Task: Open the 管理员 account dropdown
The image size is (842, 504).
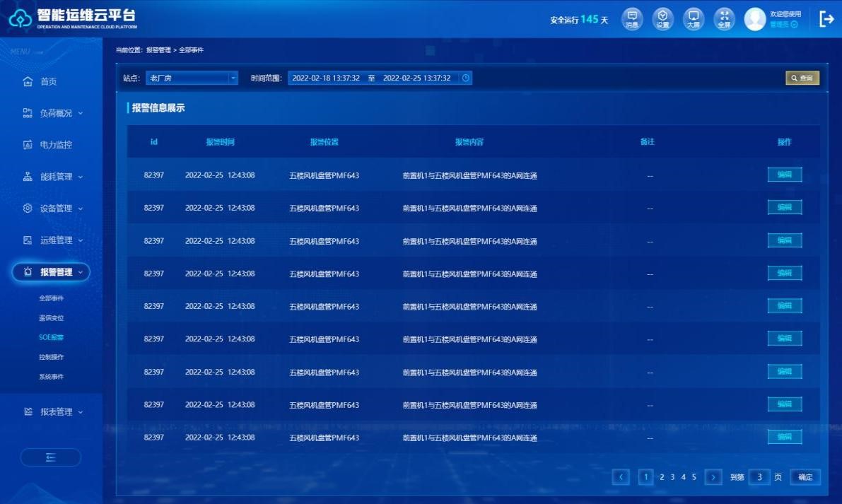Action: pyautogui.click(x=784, y=25)
